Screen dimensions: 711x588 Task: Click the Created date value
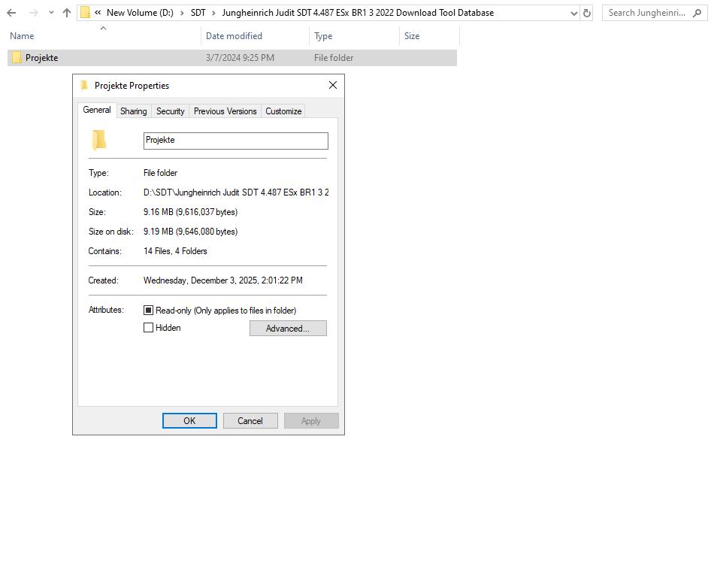(x=223, y=280)
